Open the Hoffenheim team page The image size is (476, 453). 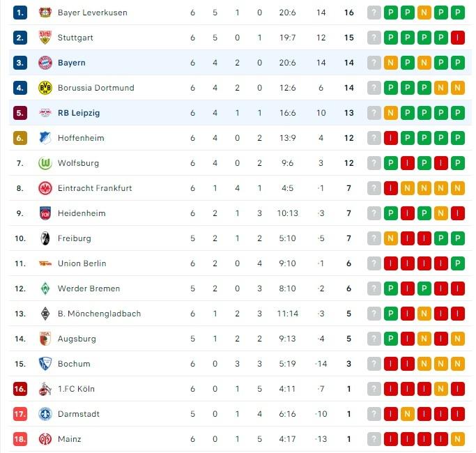pyautogui.click(x=81, y=138)
